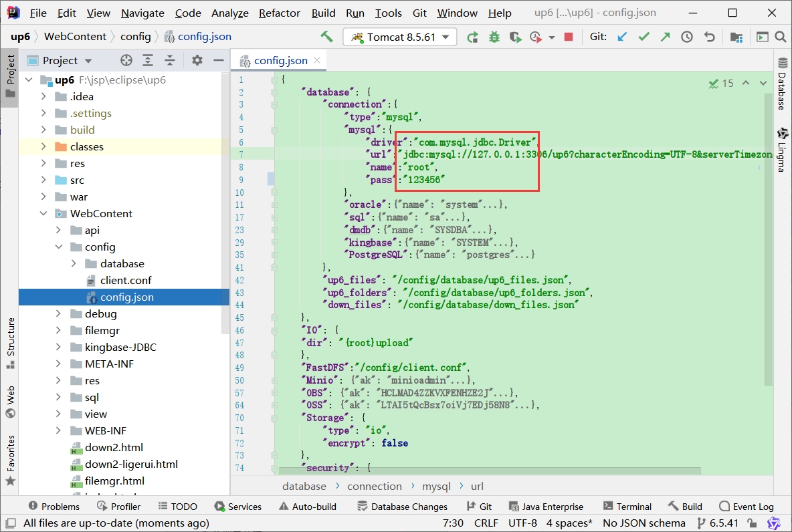Expand the database folder in tree

74,264
